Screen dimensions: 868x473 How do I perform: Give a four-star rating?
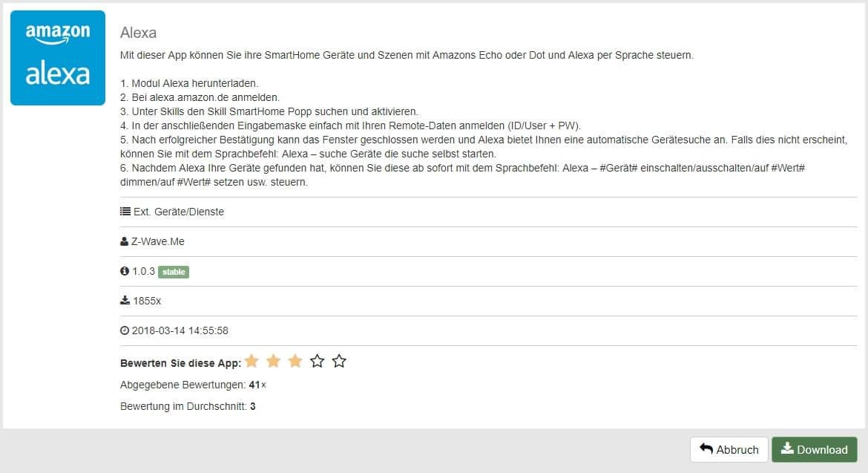(318, 362)
